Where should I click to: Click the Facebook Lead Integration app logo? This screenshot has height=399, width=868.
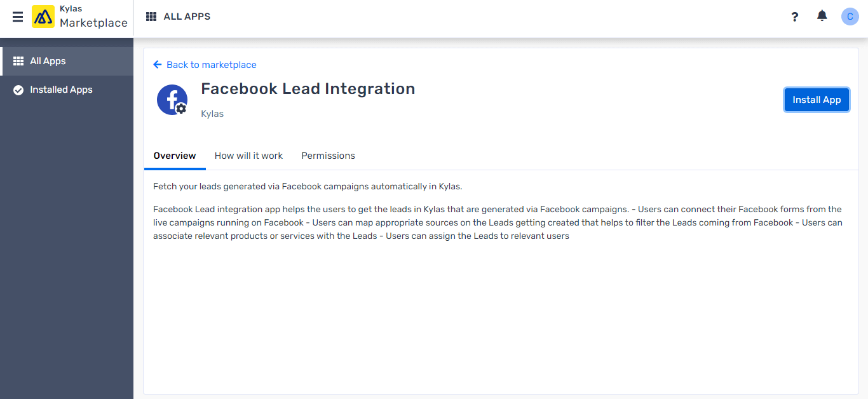(x=172, y=100)
